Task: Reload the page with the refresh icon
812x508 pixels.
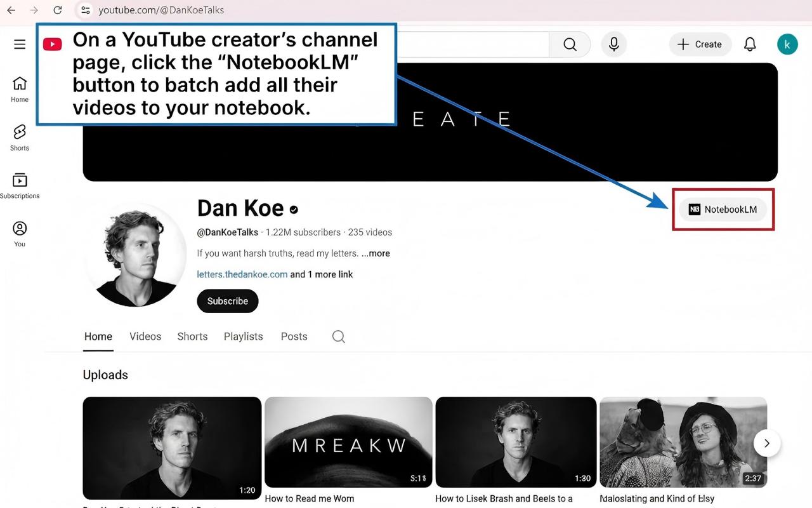Action: 58,10
